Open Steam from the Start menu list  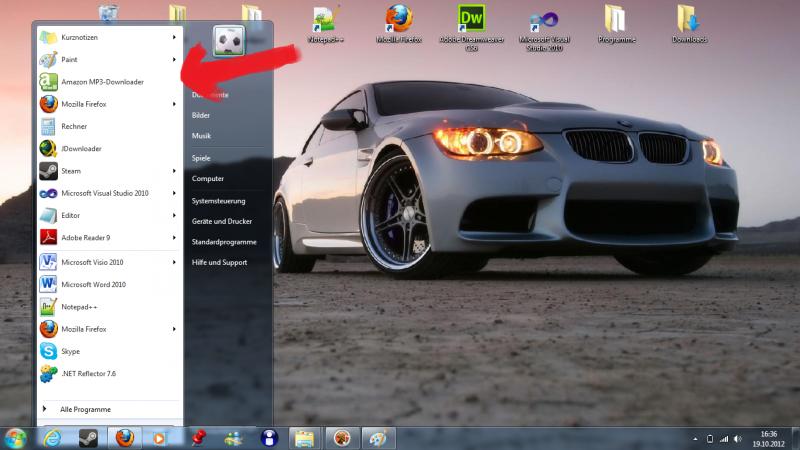[110, 171]
